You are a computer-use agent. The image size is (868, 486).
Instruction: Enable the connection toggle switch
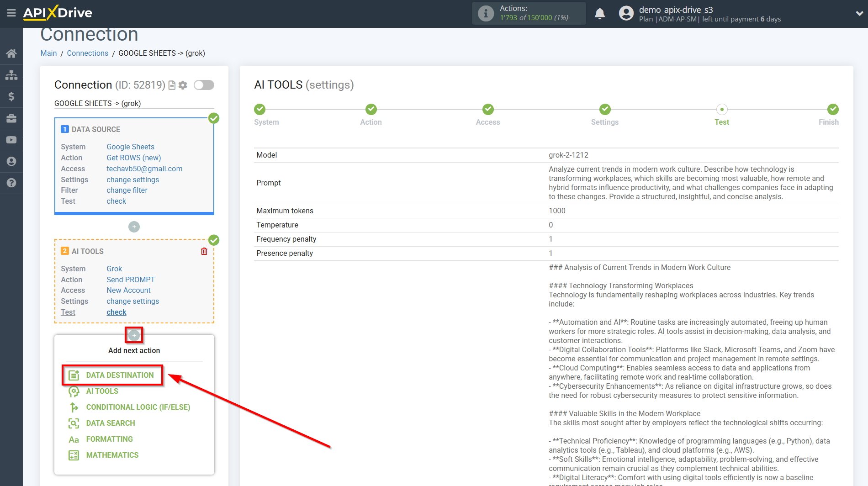(x=204, y=85)
